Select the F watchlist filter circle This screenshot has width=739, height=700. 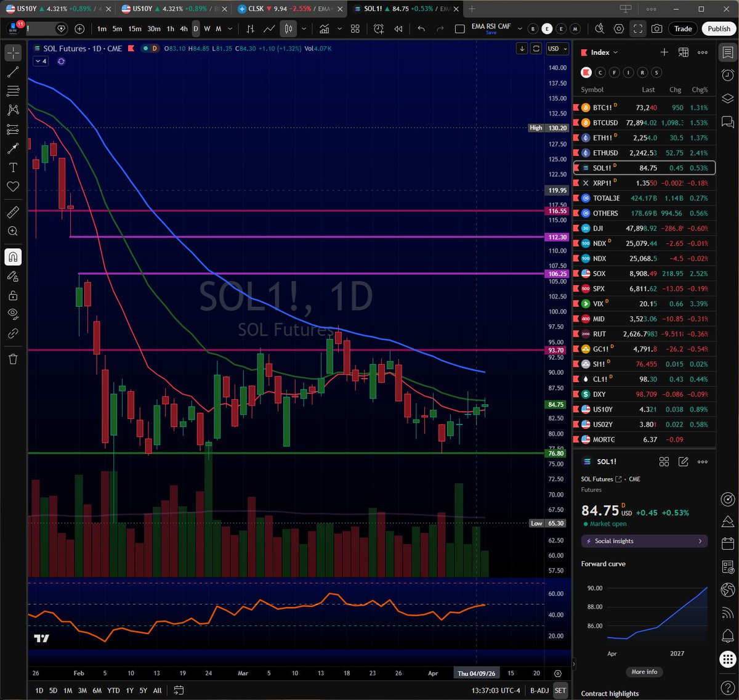[614, 73]
